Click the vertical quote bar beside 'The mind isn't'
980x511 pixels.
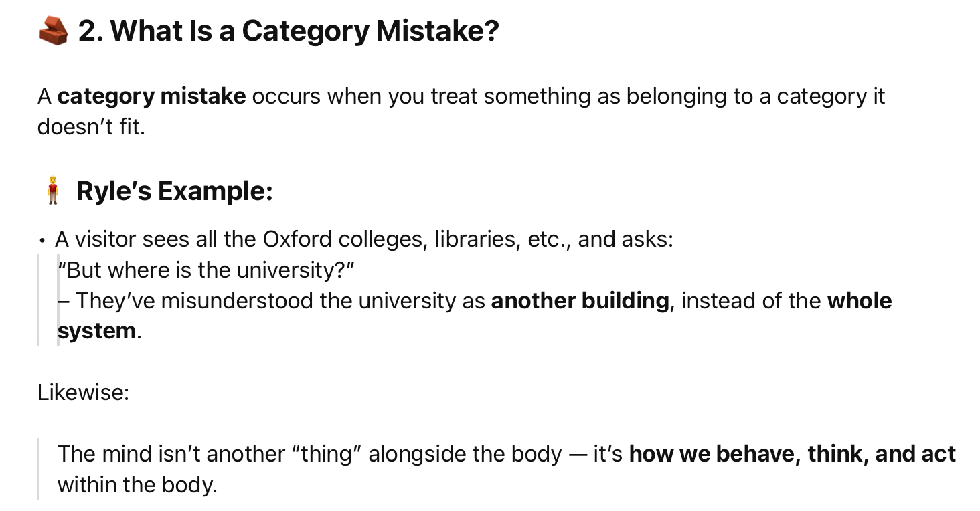(x=38, y=469)
